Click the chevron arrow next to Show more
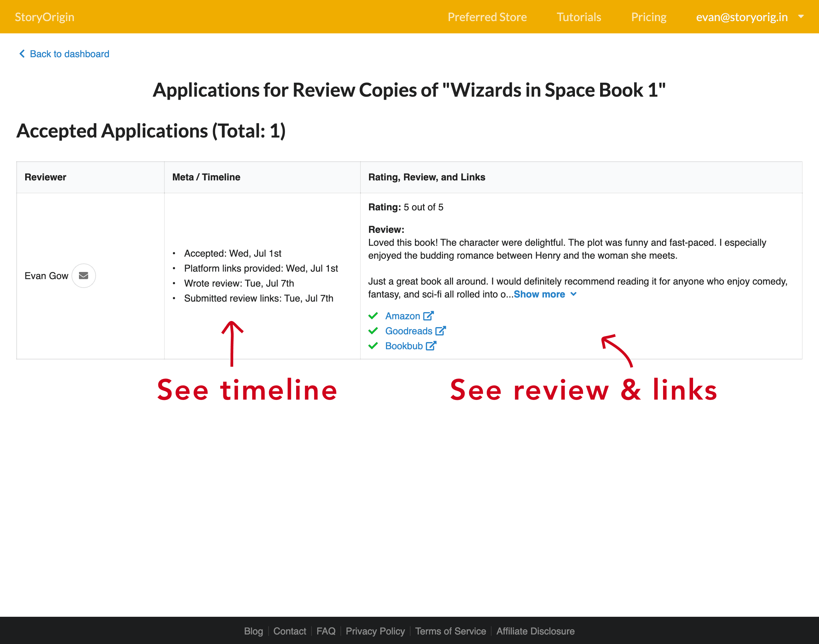Viewport: 819px width, 644px height. click(x=573, y=294)
